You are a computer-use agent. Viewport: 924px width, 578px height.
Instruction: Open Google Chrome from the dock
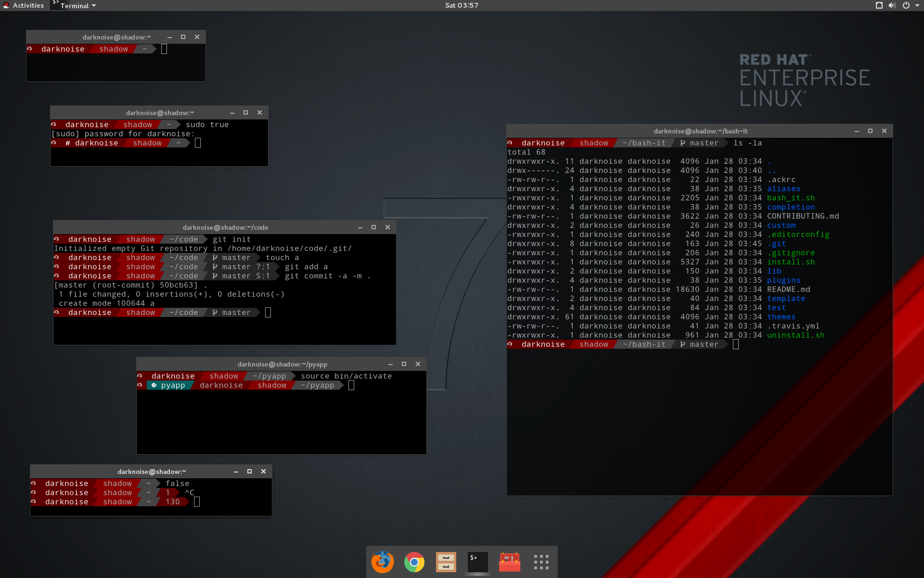coord(414,562)
